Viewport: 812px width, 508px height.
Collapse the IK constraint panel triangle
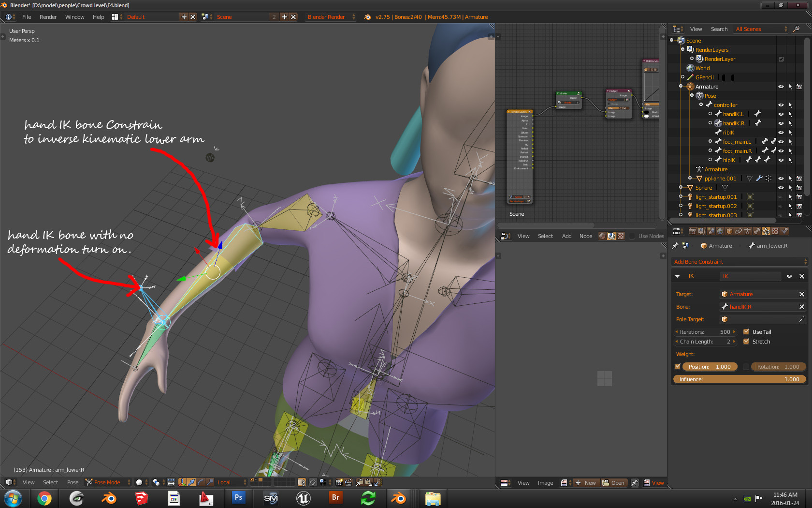click(677, 276)
